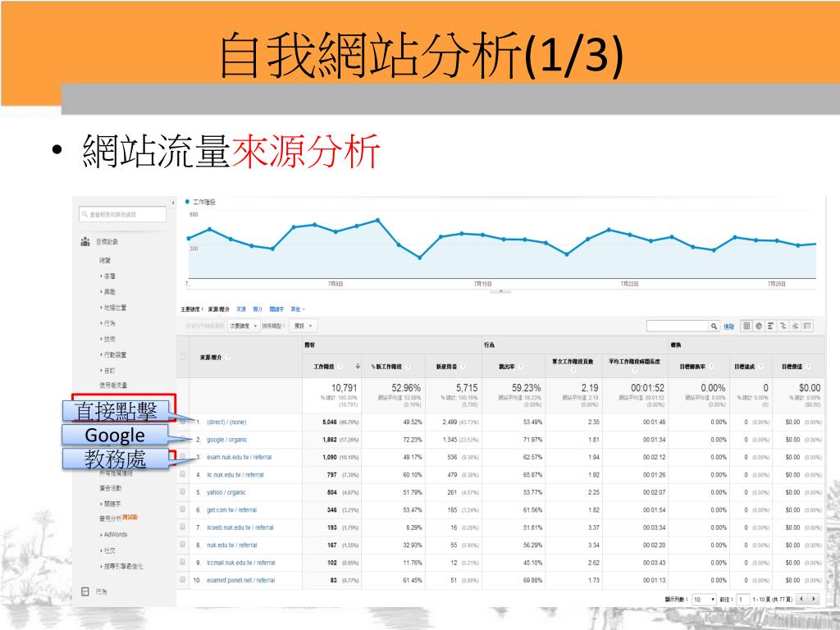
Task: Check the box for yahoo / organic row
Action: 183,492
